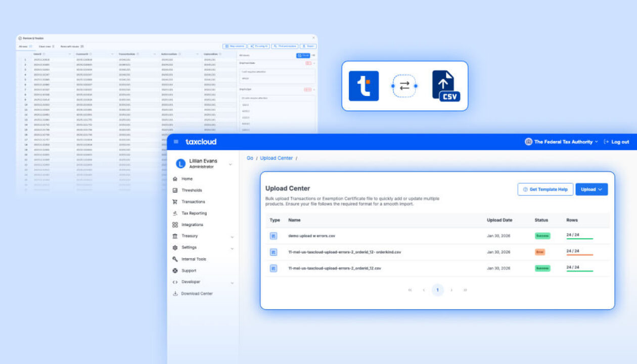Click the Transactions shopping-cart icon

tap(174, 202)
